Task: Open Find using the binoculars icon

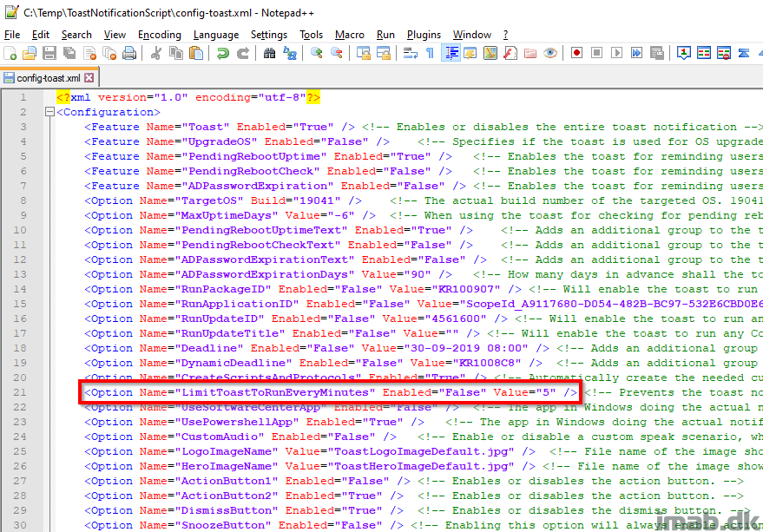Action: click(269, 53)
